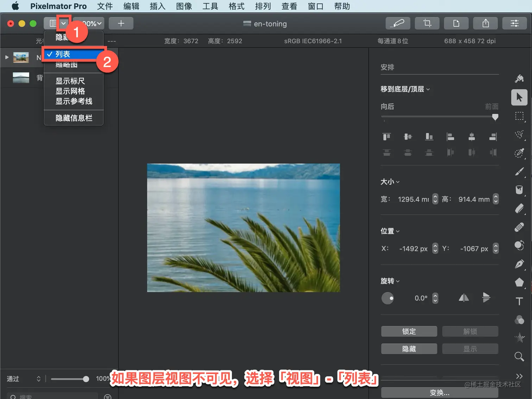Select 显示标尺 menu entry
The width and height of the screenshot is (532, 399).
(x=74, y=81)
